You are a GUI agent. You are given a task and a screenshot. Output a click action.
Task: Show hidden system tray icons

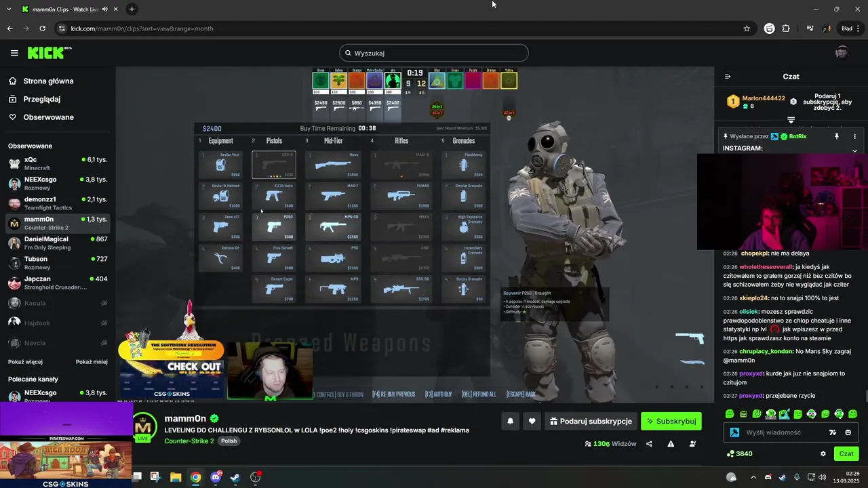753,477
